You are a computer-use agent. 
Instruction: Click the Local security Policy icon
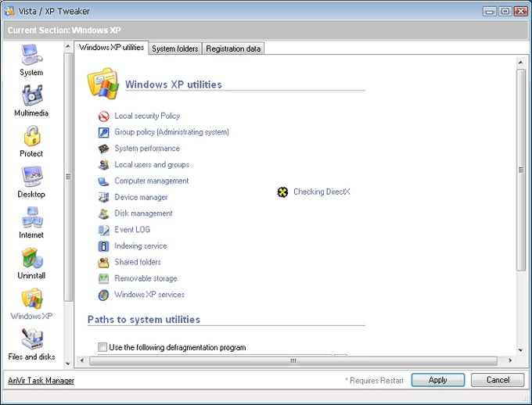pyautogui.click(x=103, y=116)
